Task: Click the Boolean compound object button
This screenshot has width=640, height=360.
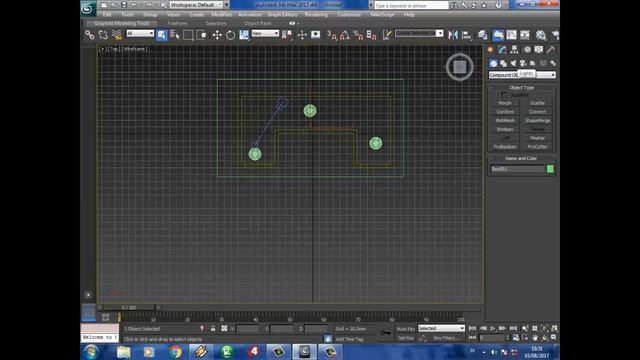Action: click(x=505, y=129)
